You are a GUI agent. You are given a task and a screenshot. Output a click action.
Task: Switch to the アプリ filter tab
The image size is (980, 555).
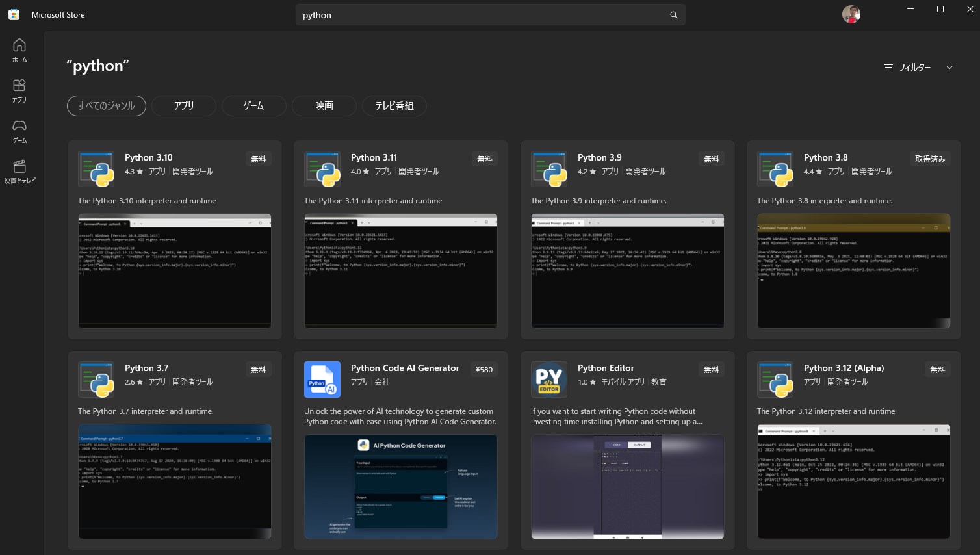tap(184, 106)
